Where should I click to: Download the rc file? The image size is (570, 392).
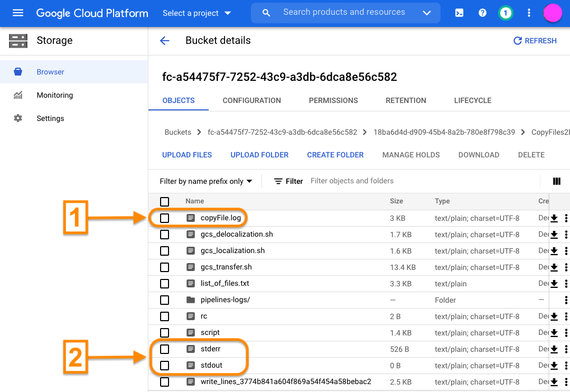click(x=554, y=316)
